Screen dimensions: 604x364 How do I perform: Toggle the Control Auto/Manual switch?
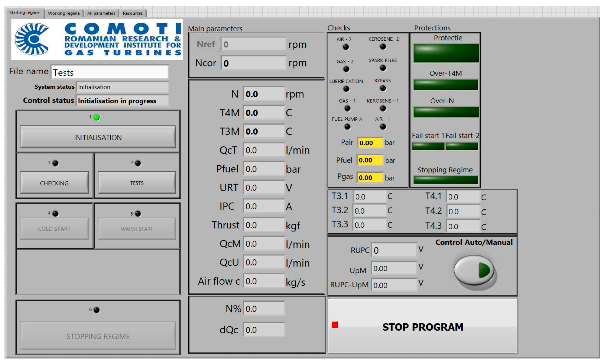pyautogui.click(x=474, y=270)
